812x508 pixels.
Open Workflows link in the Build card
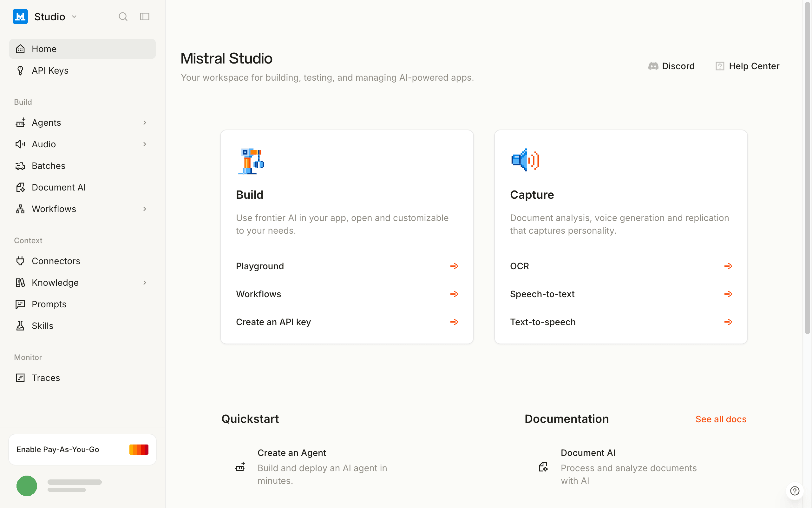[347, 294]
